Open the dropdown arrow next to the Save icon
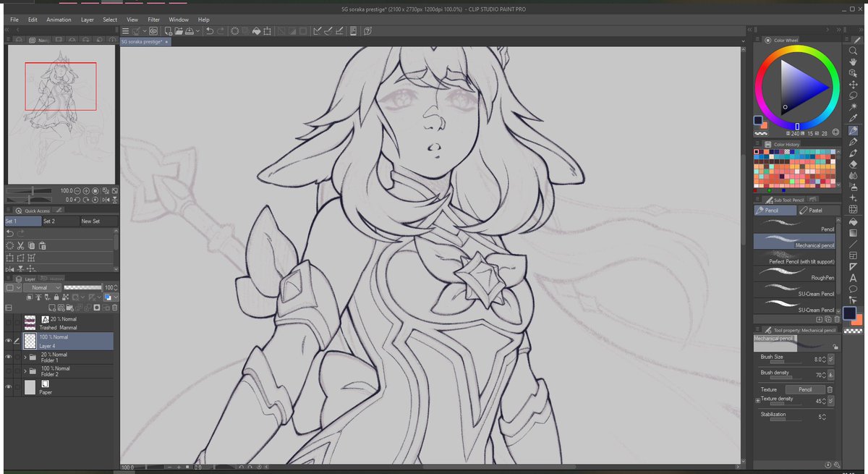The width and height of the screenshot is (868, 474). pos(197,31)
